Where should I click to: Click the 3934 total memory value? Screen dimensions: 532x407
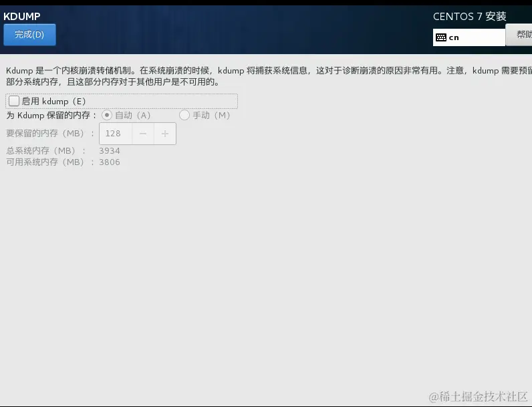[x=109, y=151]
